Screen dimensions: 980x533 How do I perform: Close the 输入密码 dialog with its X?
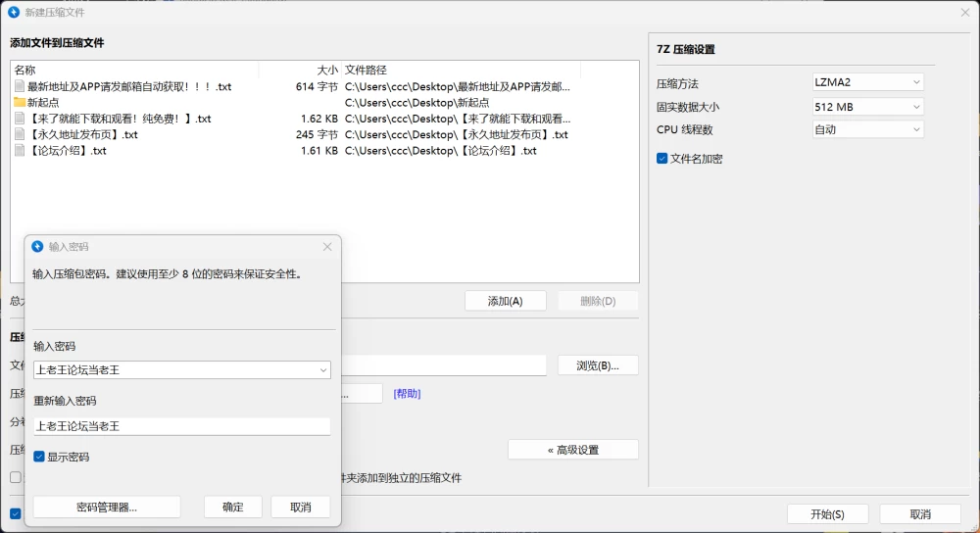click(x=327, y=247)
